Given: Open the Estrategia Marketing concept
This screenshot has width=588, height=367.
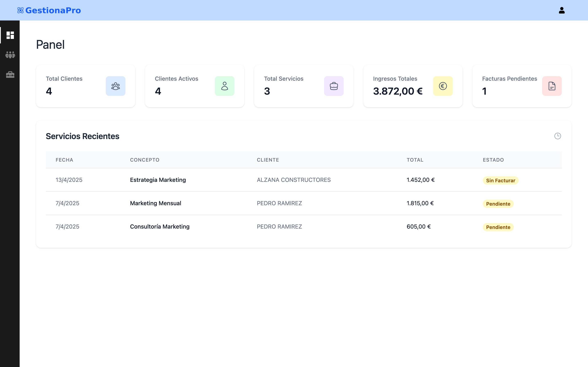Looking at the screenshot, I should (x=158, y=180).
